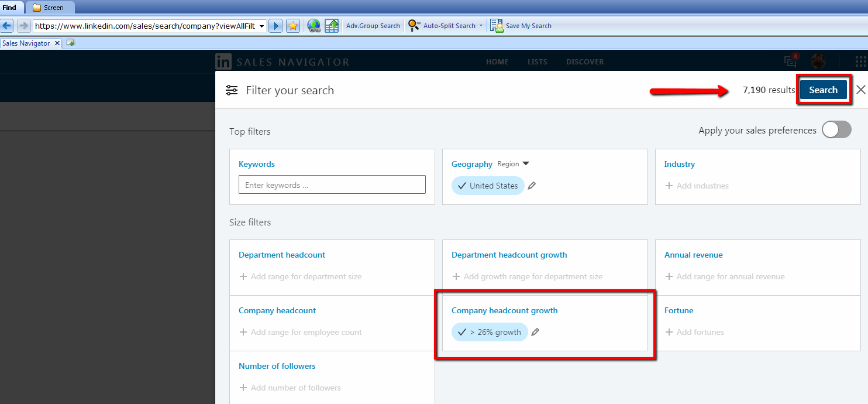868x404 pixels.
Task: Click the Auto-Split Search label
Action: [449, 26]
